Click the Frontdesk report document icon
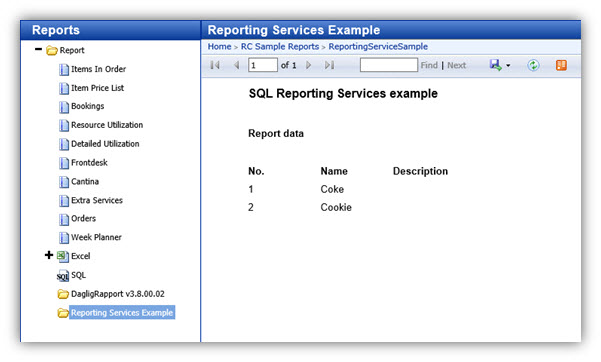Image resolution: width=601 pixels, height=362 pixels. click(x=64, y=163)
